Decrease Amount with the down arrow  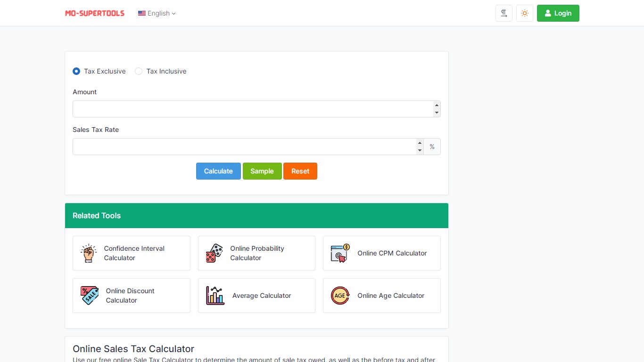437,113
